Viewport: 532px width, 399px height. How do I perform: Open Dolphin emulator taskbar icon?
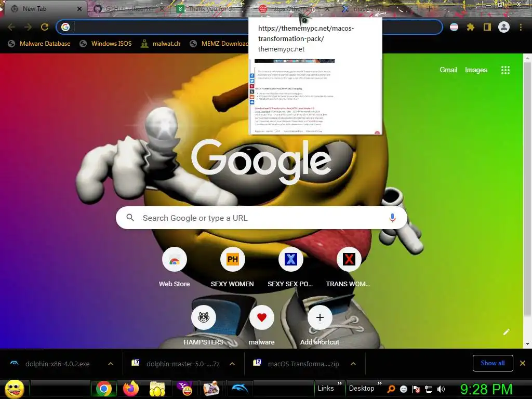(240, 389)
